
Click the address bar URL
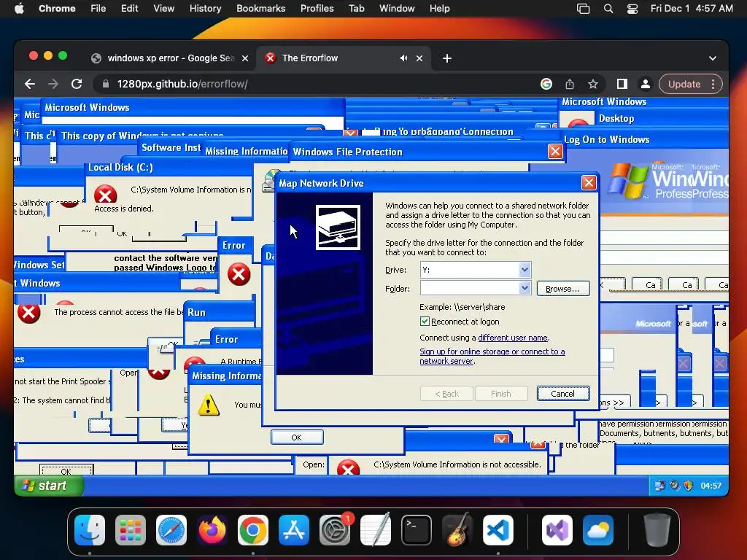[x=182, y=84]
